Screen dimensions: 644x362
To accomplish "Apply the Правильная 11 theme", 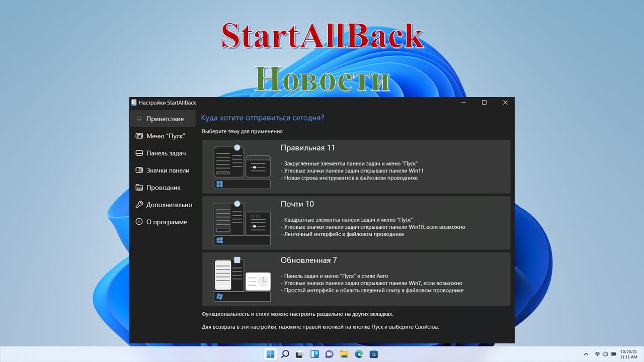I will pos(356,166).
